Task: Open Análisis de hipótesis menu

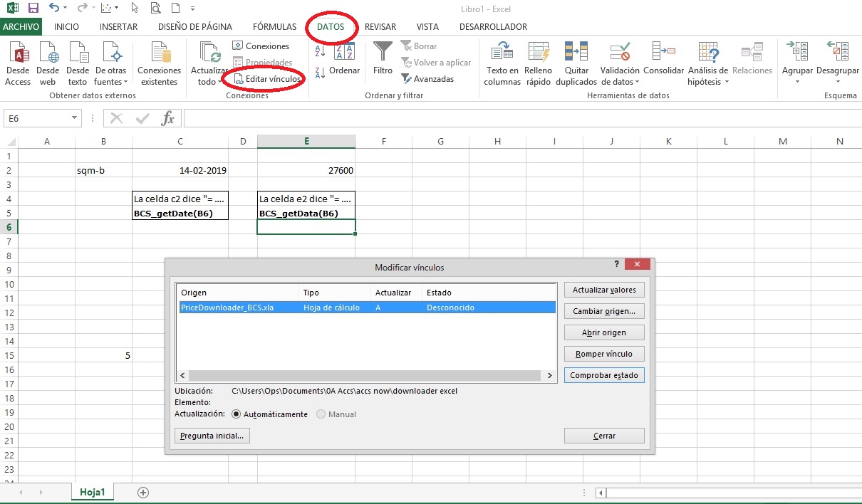Action: (x=708, y=64)
